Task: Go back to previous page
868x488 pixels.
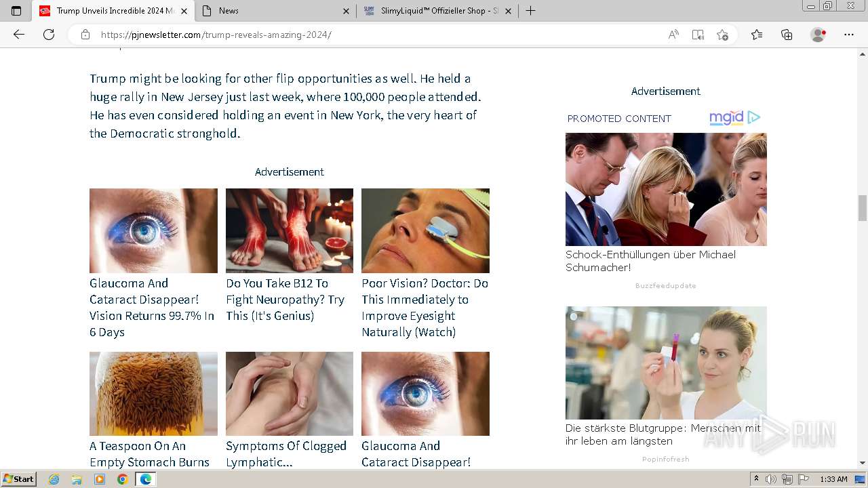Action: coord(19,35)
